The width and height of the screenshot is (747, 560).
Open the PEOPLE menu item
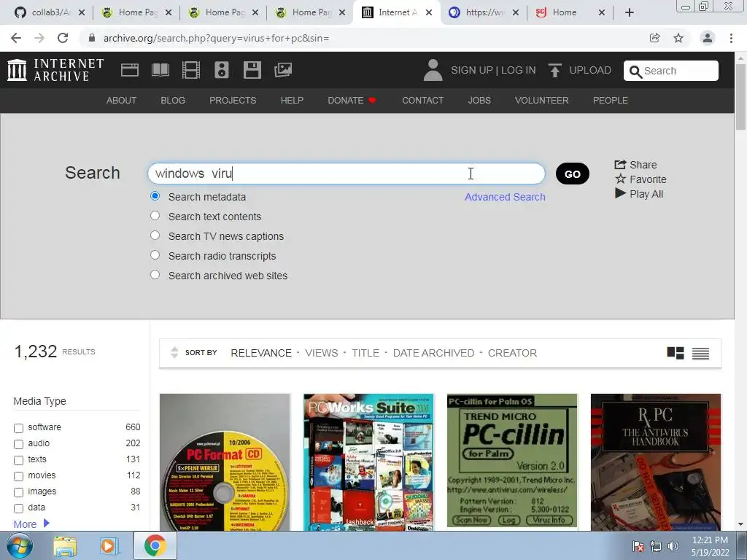coord(611,101)
